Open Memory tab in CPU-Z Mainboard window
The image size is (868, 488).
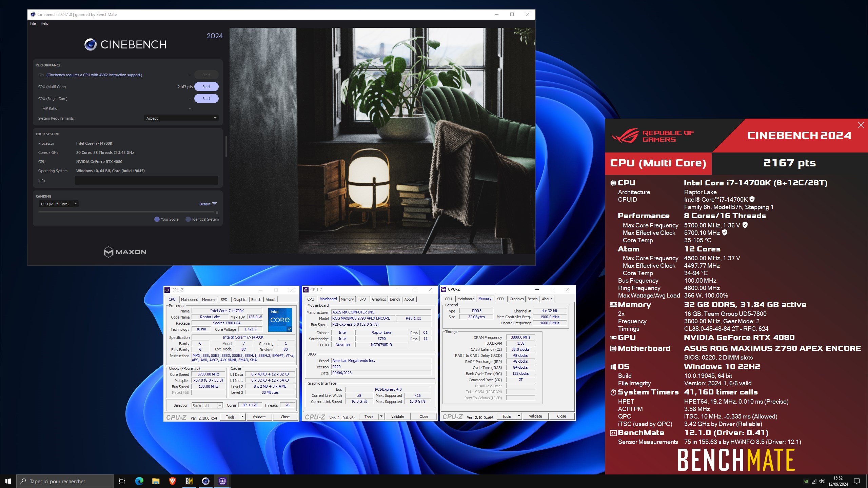347,299
